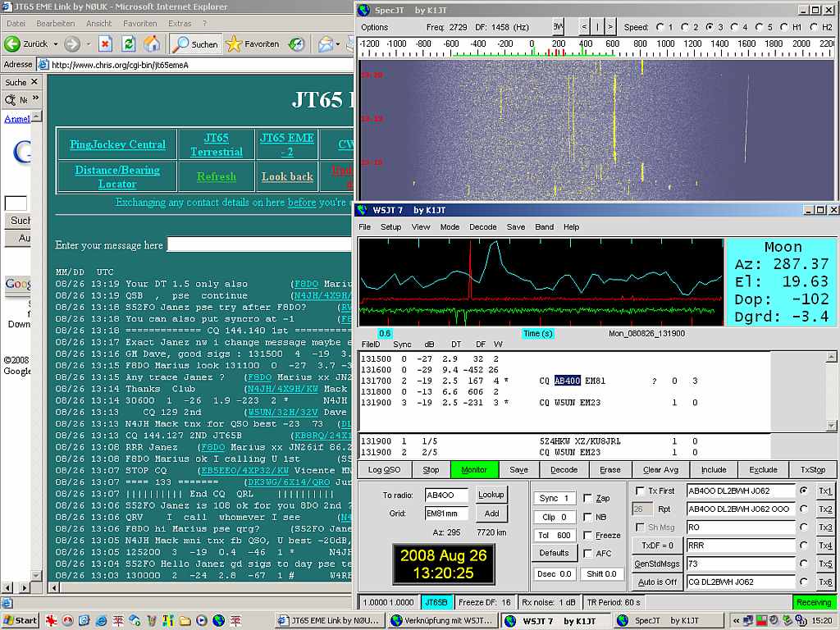Check the Tx First checkbox

point(640,491)
